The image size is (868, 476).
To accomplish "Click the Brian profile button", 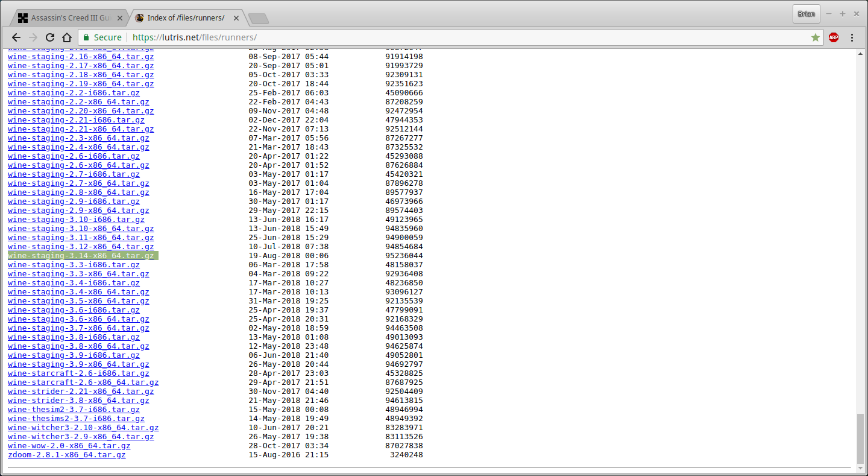I will pyautogui.click(x=806, y=14).
